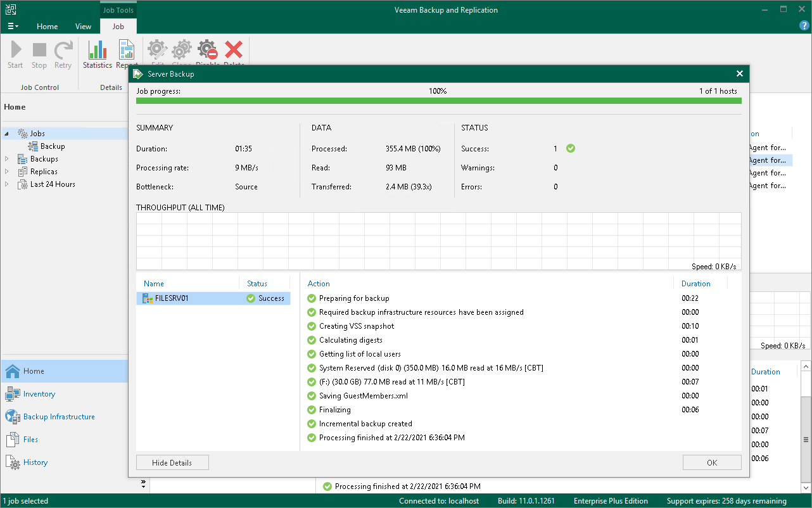Click the Clone job gear icon

pyautogui.click(x=182, y=50)
